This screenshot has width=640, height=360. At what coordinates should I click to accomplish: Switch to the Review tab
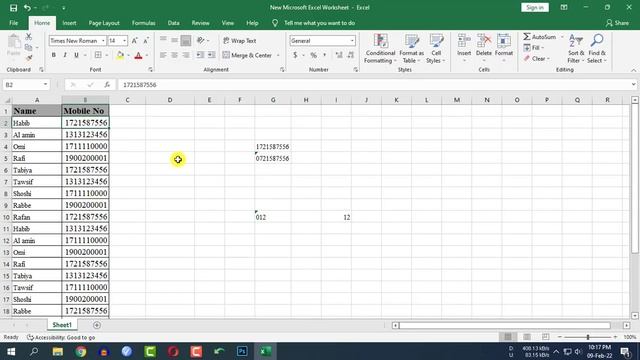(x=200, y=23)
